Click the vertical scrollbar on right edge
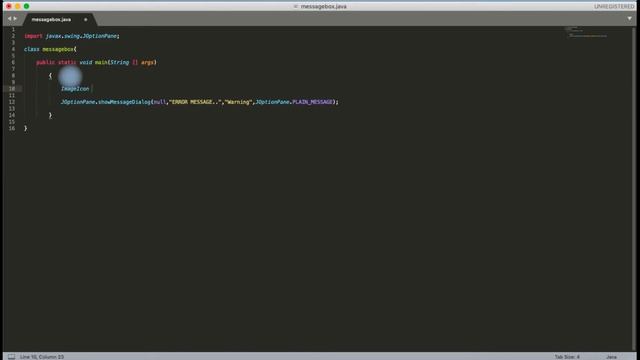 point(634,189)
